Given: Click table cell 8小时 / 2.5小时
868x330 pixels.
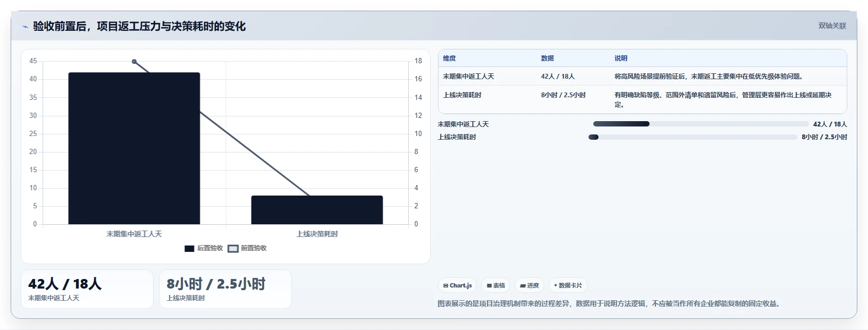Looking at the screenshot, I should [563, 95].
